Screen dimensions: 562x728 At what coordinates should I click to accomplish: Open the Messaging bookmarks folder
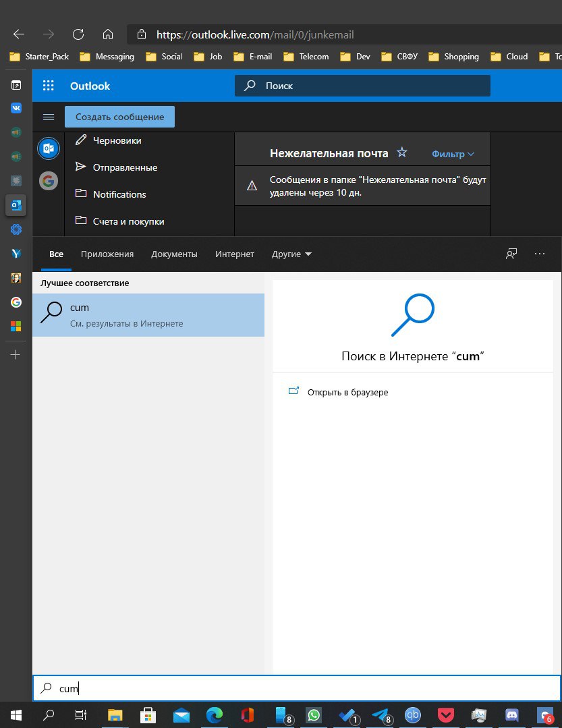(107, 56)
